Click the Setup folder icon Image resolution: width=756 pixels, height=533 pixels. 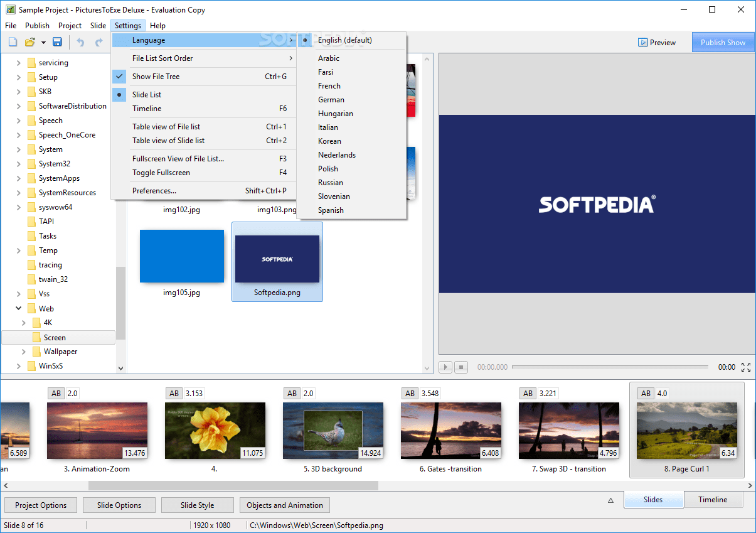click(31, 77)
